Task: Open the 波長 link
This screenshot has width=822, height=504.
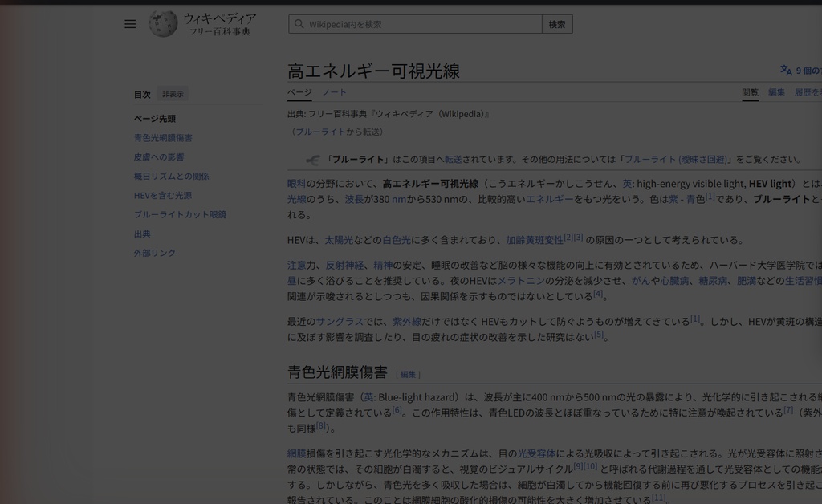Action: 354,199
